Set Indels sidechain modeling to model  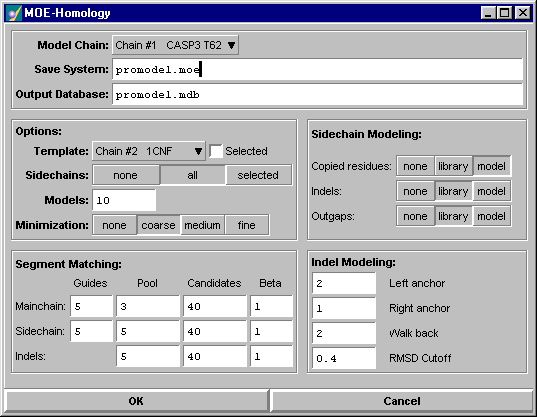coord(491,191)
